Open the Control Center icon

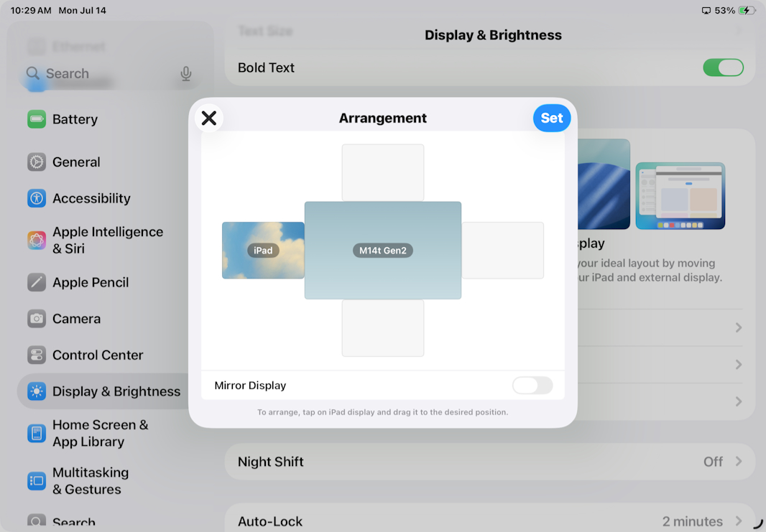37,355
